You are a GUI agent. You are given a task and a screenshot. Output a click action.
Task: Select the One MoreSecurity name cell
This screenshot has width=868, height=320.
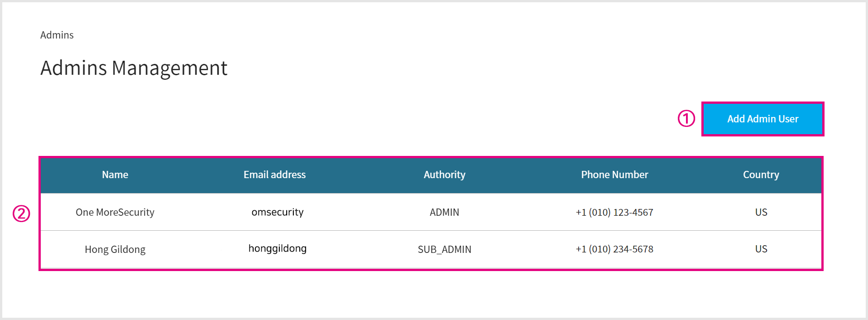(115, 212)
